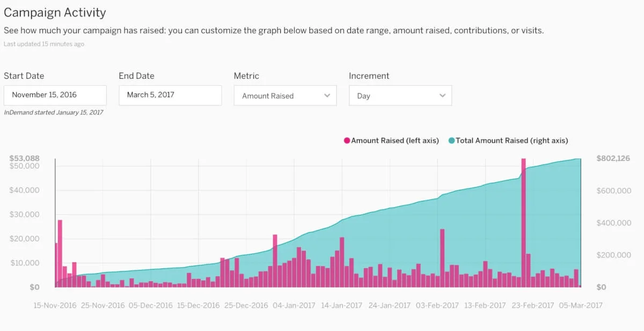644x331 pixels.
Task: Click the pink spike bar near 04-Jan-2017
Action: coord(275,261)
